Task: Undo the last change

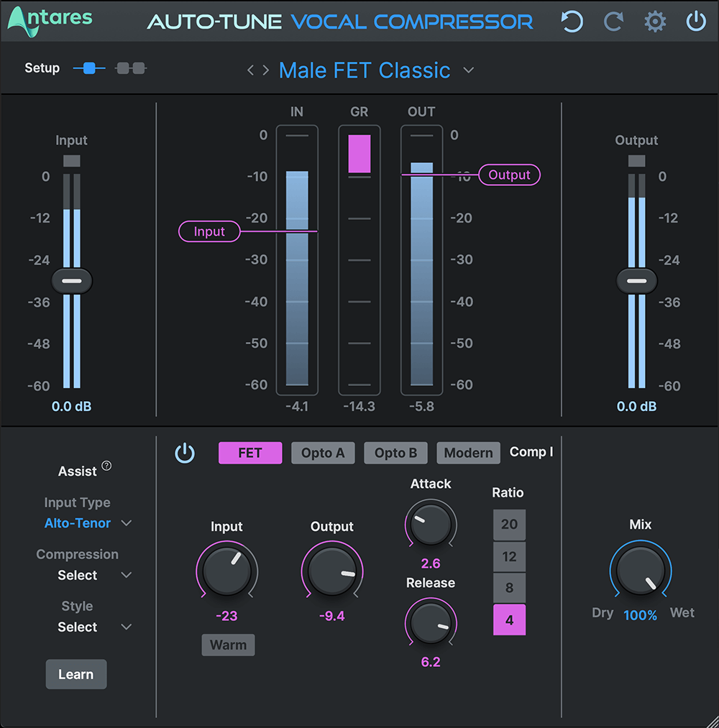Action: tap(572, 22)
